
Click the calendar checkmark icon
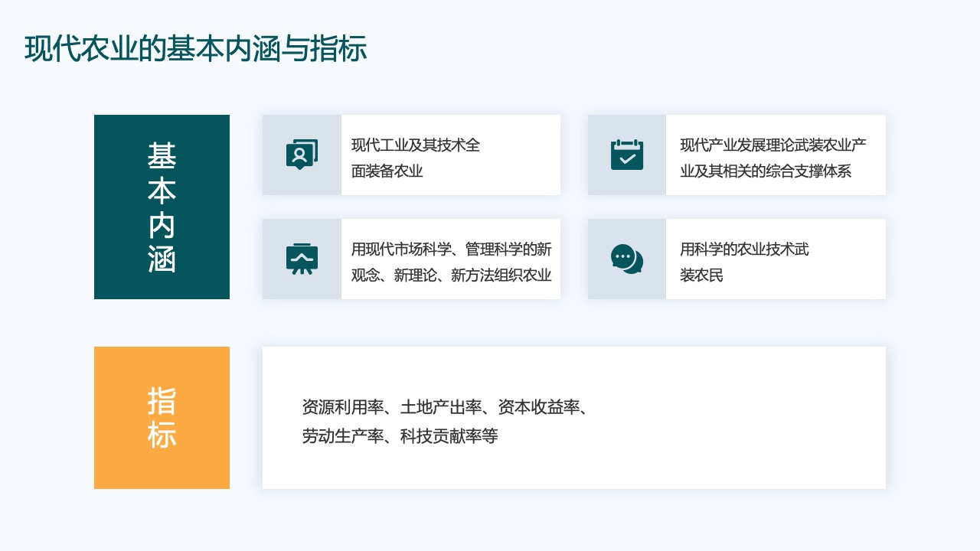pos(627,155)
